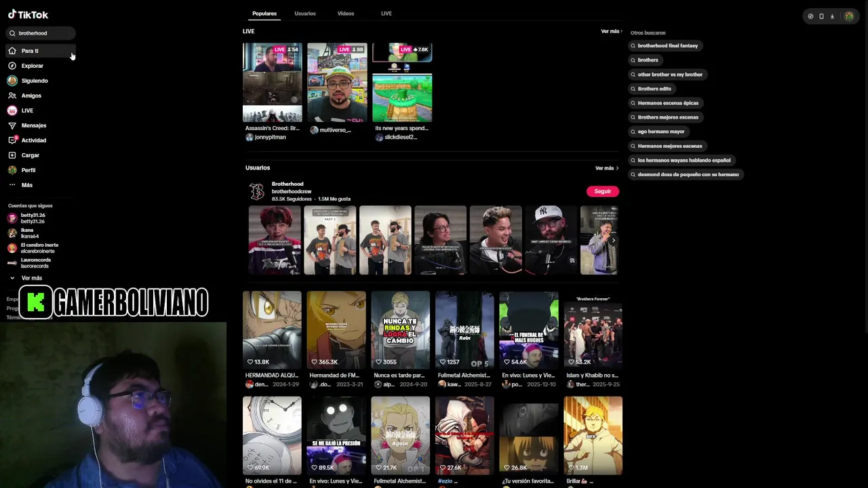The width and height of the screenshot is (868, 488).
Task: Open the Perfil avatar icon
Action: tap(12, 170)
